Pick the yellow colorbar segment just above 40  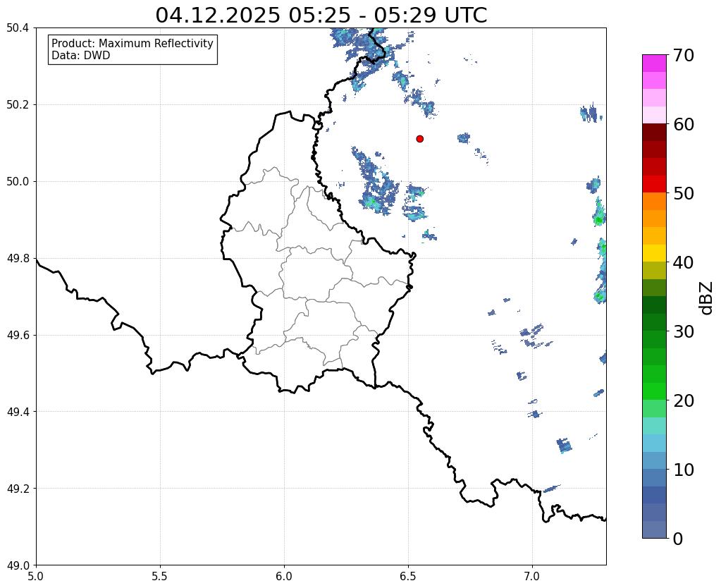pyautogui.click(x=654, y=253)
